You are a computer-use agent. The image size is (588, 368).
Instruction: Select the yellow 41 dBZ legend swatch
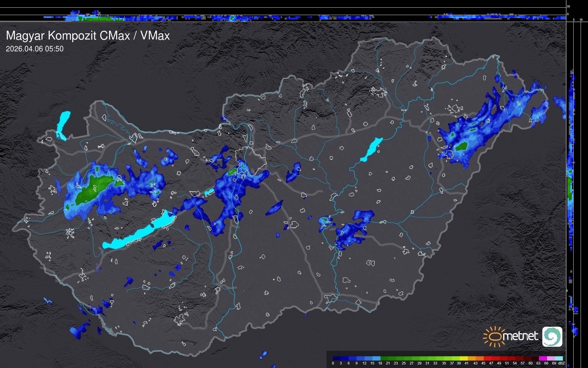(x=464, y=358)
